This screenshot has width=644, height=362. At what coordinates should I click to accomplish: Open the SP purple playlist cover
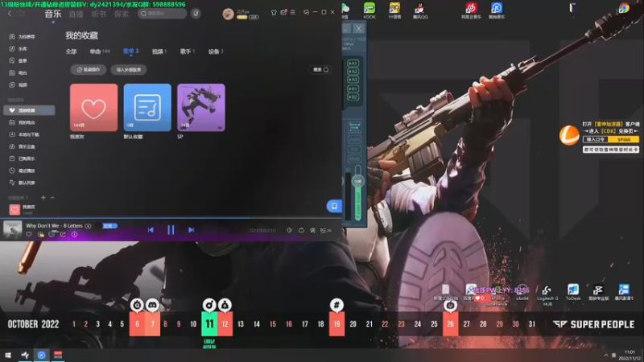201,108
